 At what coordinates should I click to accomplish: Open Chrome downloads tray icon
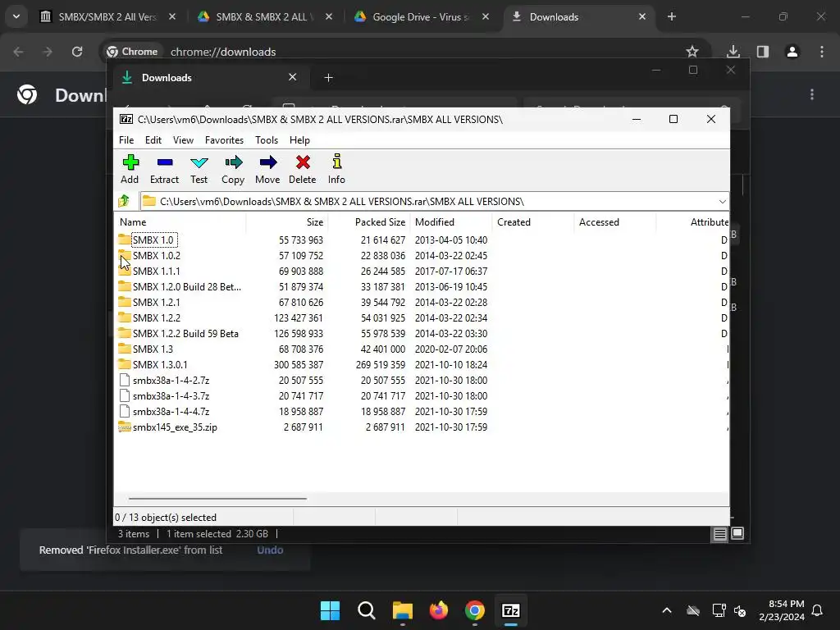pos(733,52)
